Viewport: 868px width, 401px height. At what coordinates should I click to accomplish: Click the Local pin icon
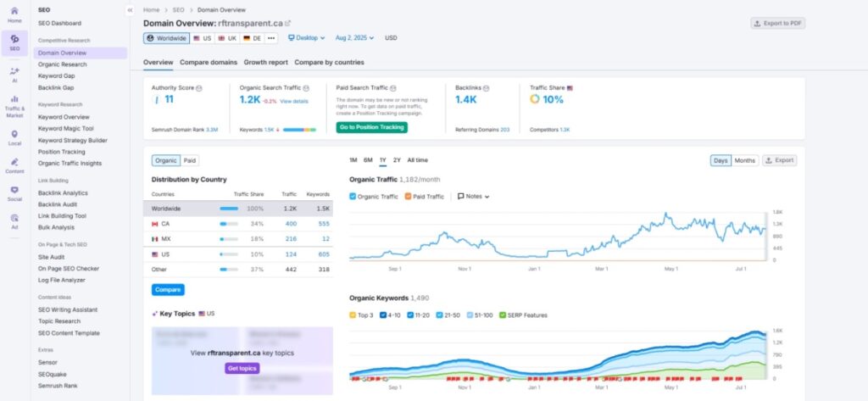14,136
